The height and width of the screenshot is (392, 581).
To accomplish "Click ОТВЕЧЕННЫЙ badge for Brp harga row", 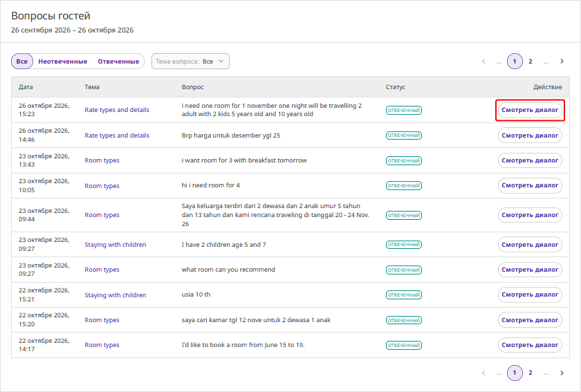I will [404, 136].
